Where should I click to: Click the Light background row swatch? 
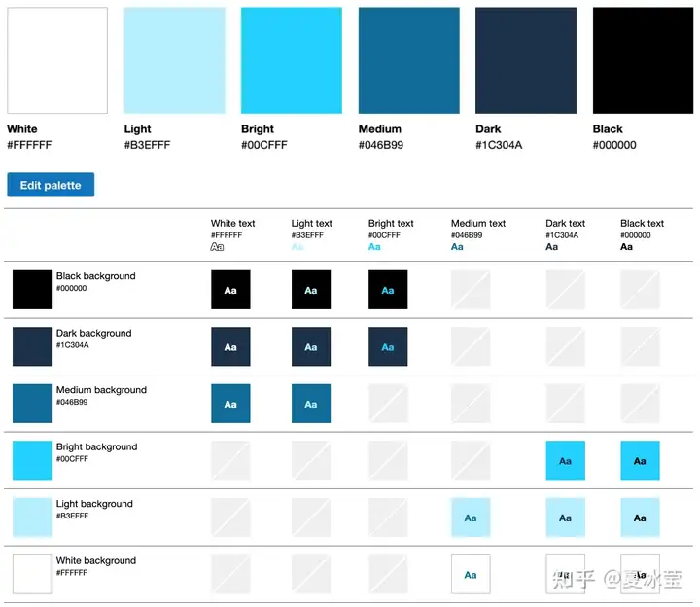click(x=32, y=518)
